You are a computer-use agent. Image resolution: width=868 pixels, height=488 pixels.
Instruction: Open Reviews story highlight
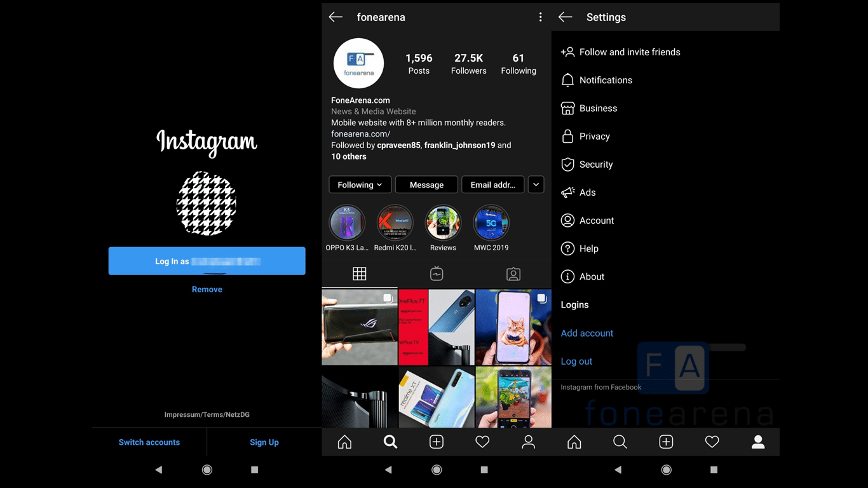coord(443,223)
